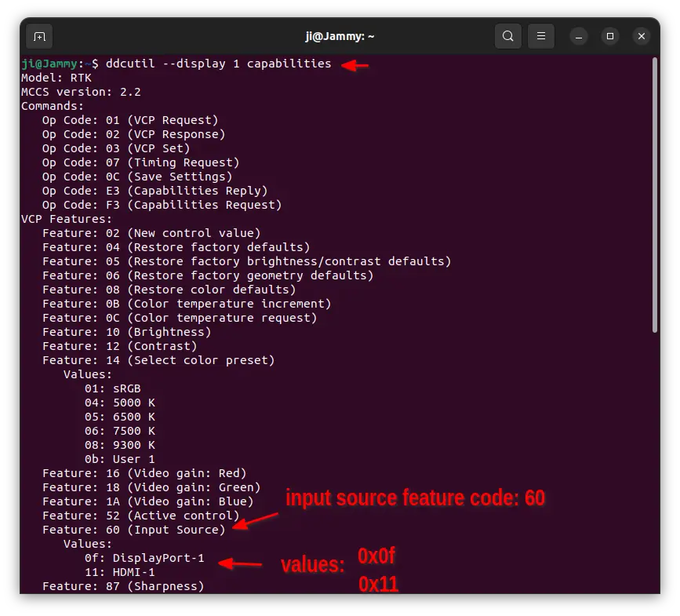The height and width of the screenshot is (616, 680).
Task: Open the terminal search
Action: (x=507, y=36)
